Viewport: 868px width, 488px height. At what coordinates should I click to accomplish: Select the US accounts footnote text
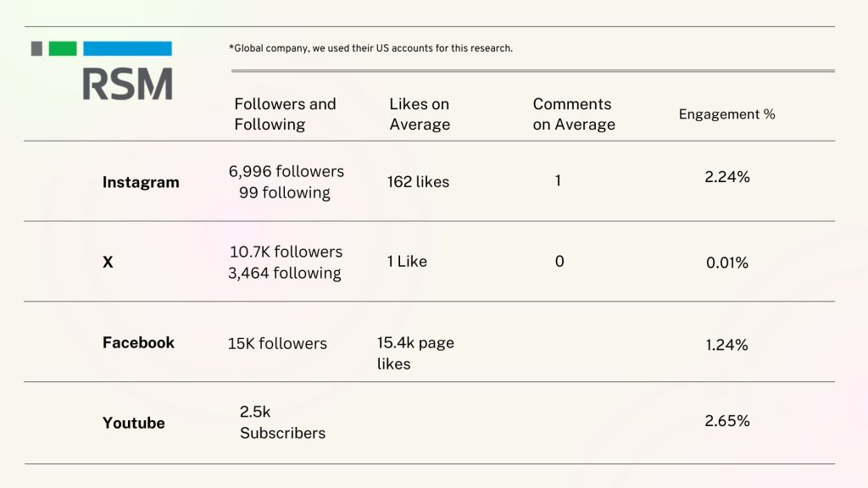(370, 48)
